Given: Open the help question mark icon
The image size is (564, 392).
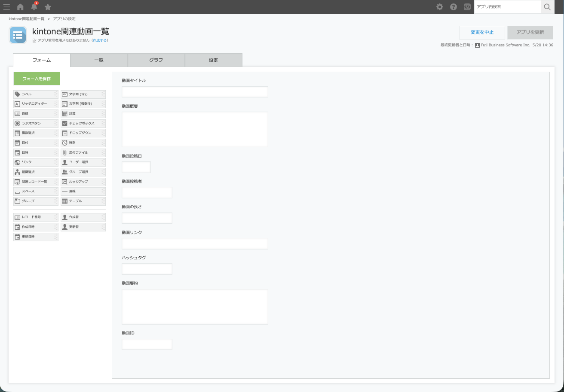Looking at the screenshot, I should tap(454, 7).
